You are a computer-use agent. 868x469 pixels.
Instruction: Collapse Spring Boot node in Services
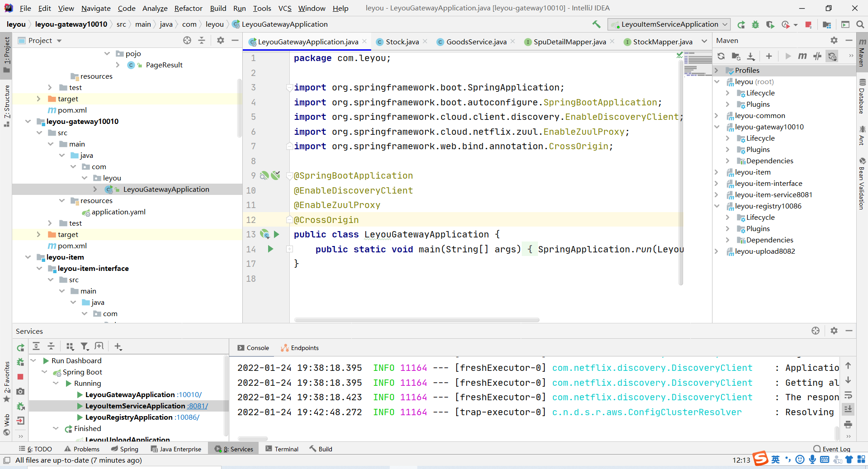point(44,372)
